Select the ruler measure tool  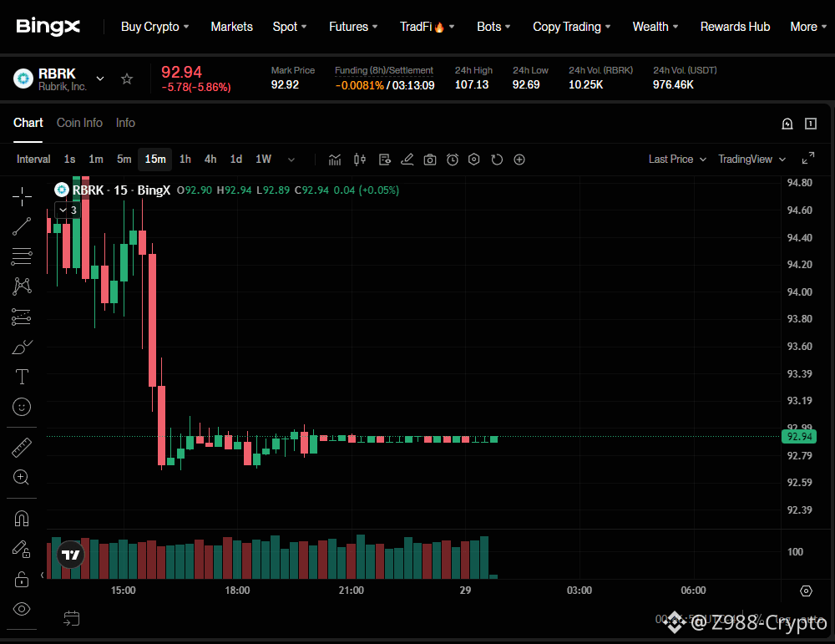point(22,448)
